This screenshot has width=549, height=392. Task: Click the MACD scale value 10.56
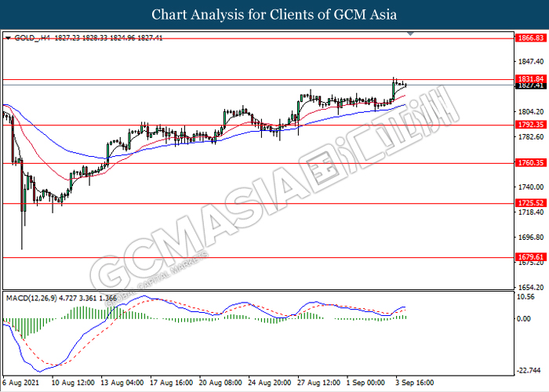pos(526,297)
